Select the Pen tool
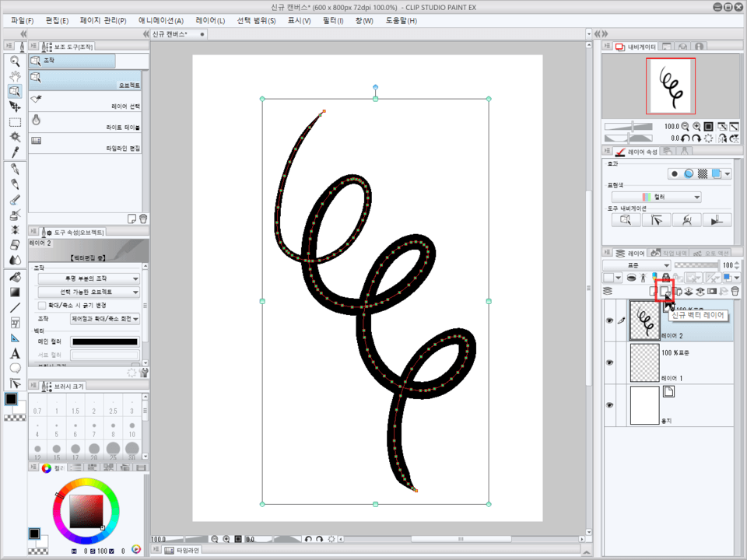The height and width of the screenshot is (560, 747). [x=15, y=170]
